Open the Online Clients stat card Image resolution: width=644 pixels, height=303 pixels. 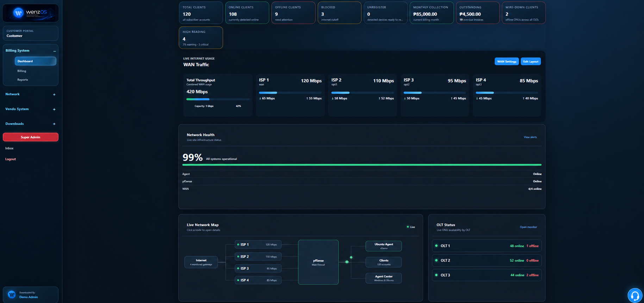click(247, 13)
